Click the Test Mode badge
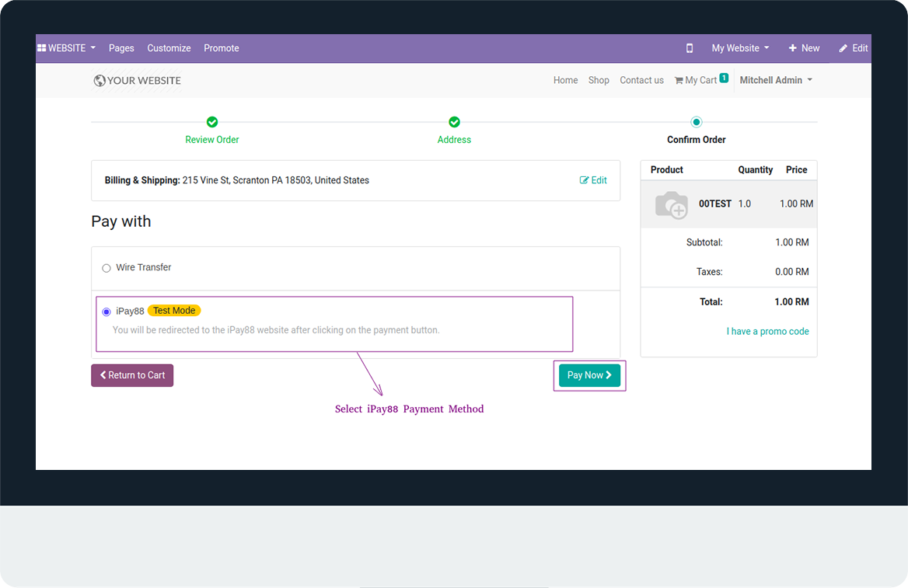 (174, 311)
